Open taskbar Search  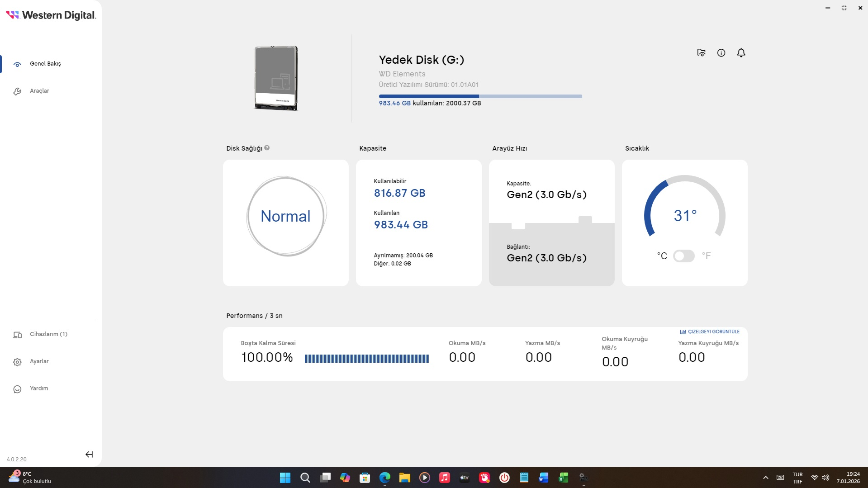click(x=305, y=478)
